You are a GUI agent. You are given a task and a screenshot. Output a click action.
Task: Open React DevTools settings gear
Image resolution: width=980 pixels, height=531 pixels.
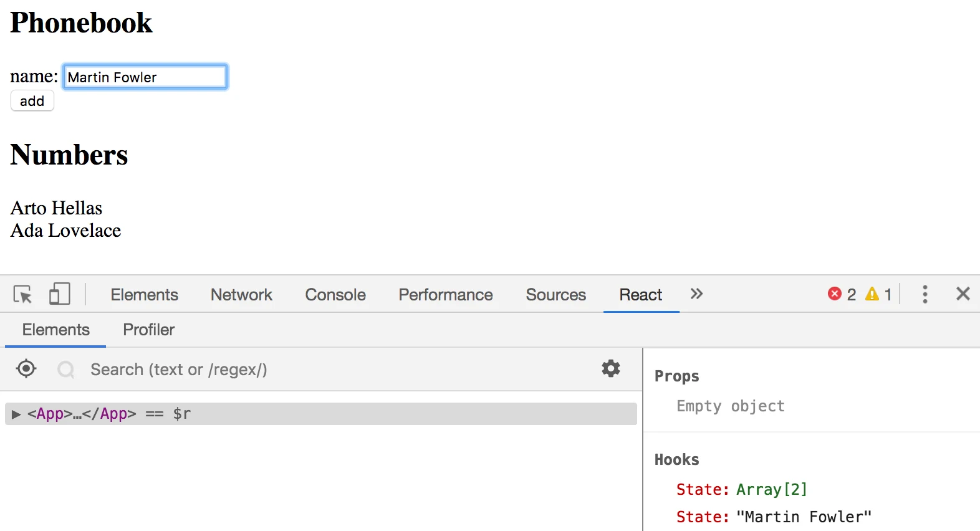pos(611,368)
